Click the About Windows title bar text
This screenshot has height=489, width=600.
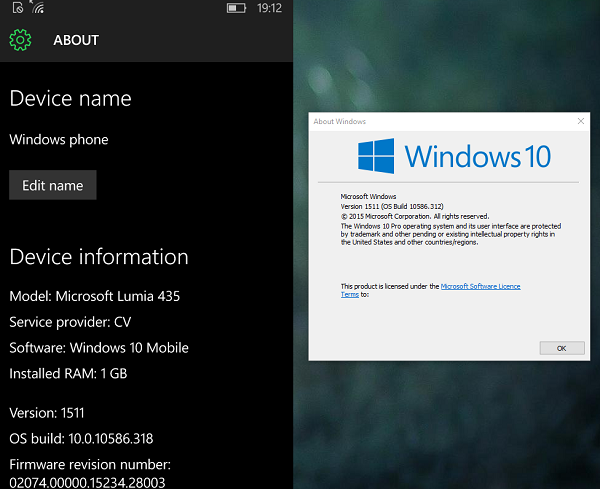click(x=339, y=121)
